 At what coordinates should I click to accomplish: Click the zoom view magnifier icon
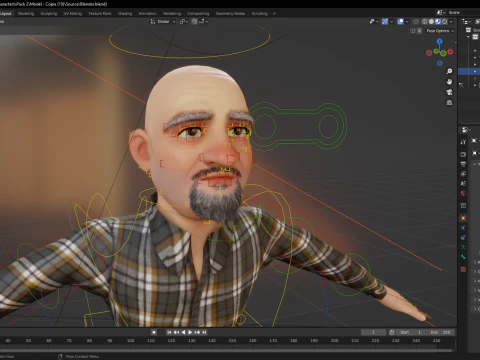pos(449,71)
